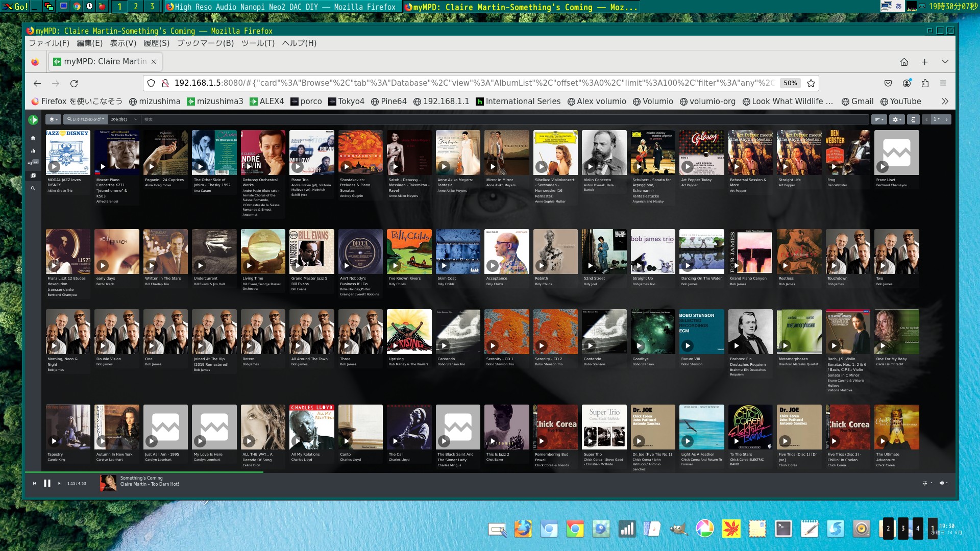Switch to the High Reso Audio Nanopi tab
Viewport: 980px width, 551px height.
pyautogui.click(x=281, y=7)
